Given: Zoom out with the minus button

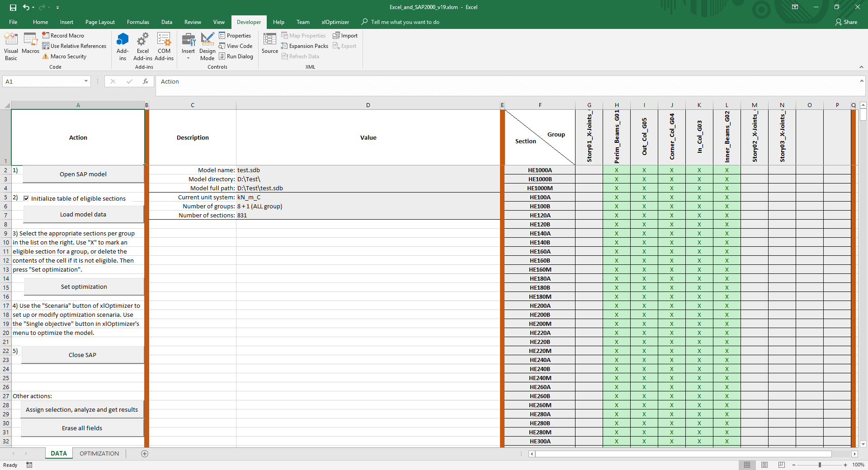Looking at the screenshot, I should pos(794,465).
